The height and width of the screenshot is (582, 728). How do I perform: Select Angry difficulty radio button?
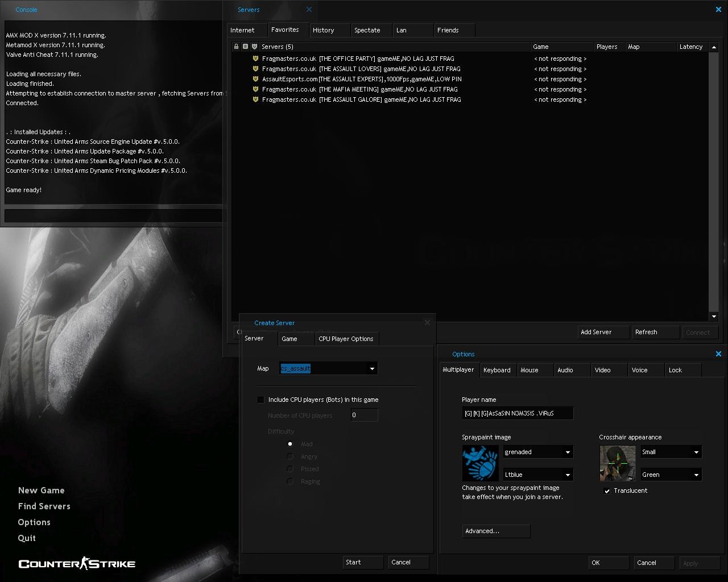[290, 456]
